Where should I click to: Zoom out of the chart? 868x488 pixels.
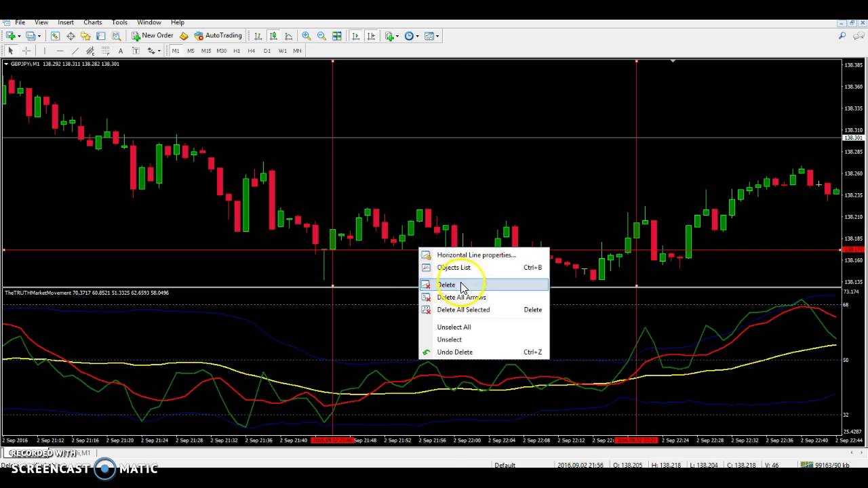(x=321, y=36)
